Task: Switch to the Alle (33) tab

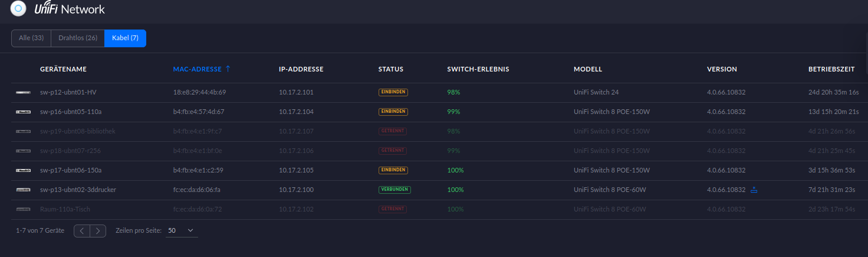Action: 31,38
